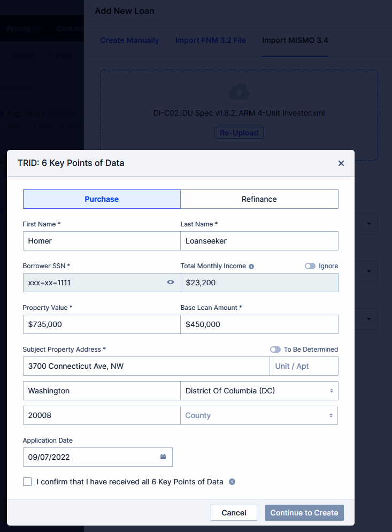Open the County selection dropdown
Screen dimensions: 392x532
(x=259, y=415)
